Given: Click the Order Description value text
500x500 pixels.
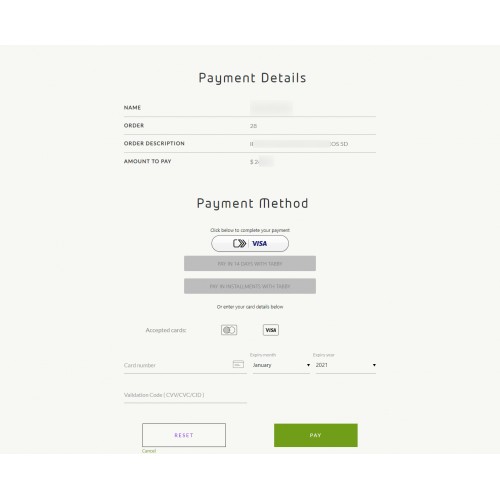Looking at the screenshot, I should (x=299, y=144).
